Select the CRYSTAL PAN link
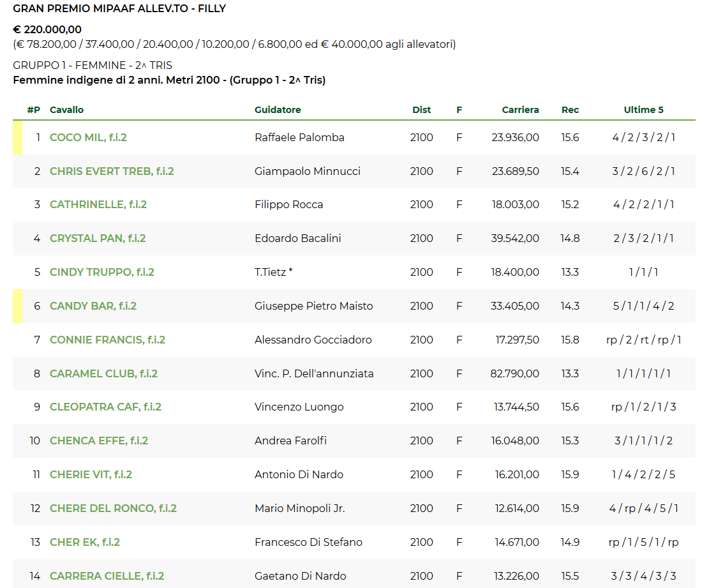 pyautogui.click(x=98, y=238)
